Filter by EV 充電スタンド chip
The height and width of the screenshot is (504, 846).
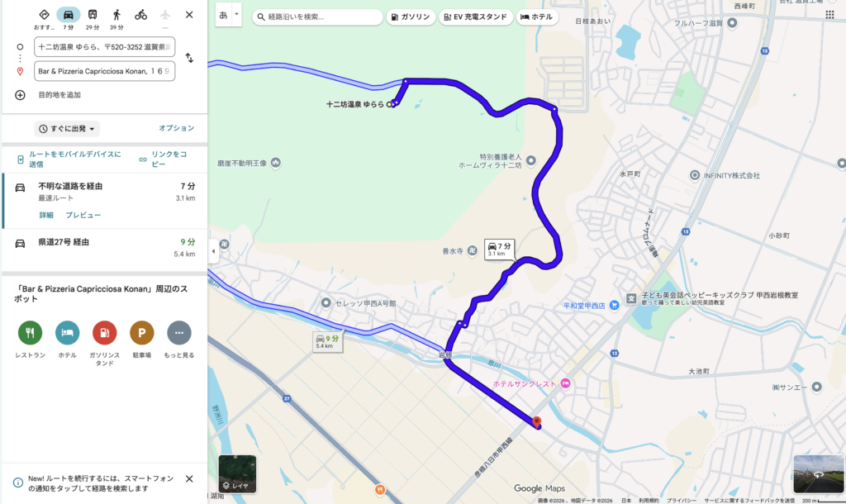click(x=475, y=17)
